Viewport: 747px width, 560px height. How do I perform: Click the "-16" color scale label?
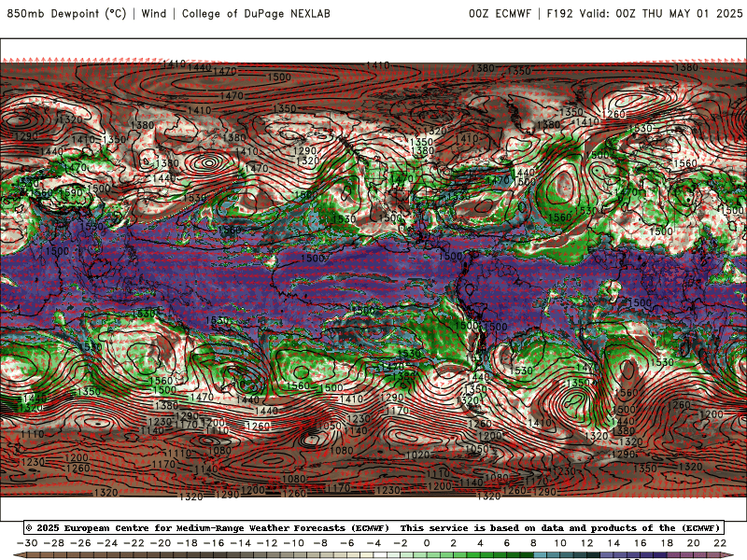214,543
